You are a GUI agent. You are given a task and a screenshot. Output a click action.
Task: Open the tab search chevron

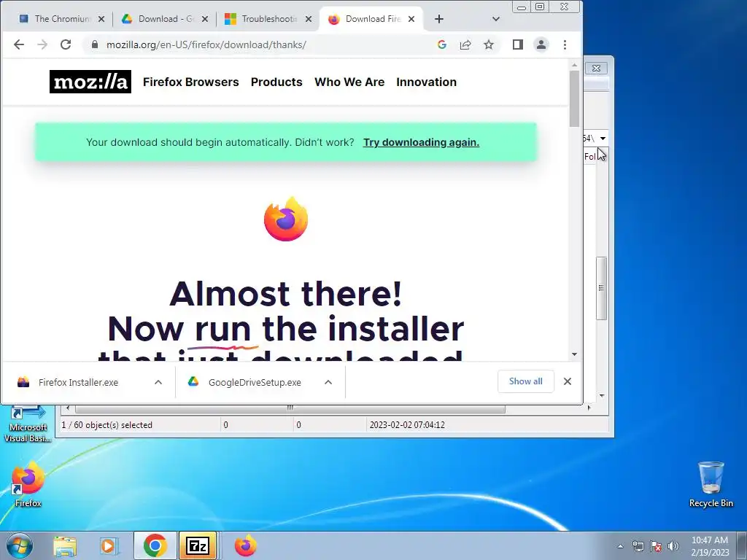click(496, 19)
